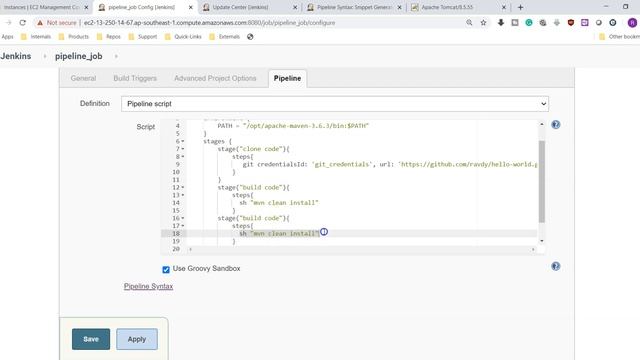Close the Apache Tomcat tab
The image size is (640, 360).
504,7
